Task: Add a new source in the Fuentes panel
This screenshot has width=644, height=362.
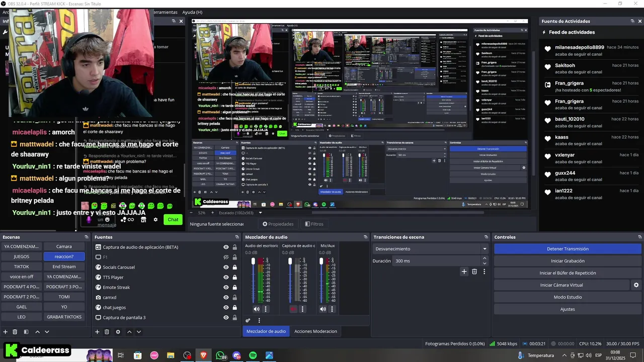Action: (97, 332)
